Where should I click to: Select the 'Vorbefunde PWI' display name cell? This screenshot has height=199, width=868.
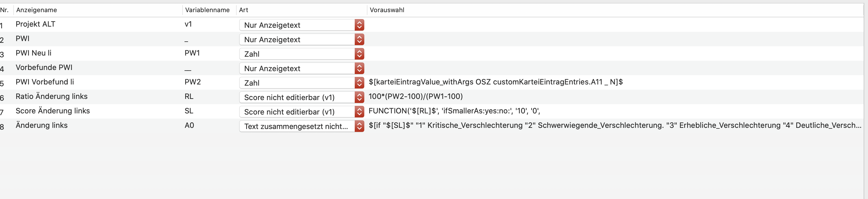pyautogui.click(x=44, y=68)
